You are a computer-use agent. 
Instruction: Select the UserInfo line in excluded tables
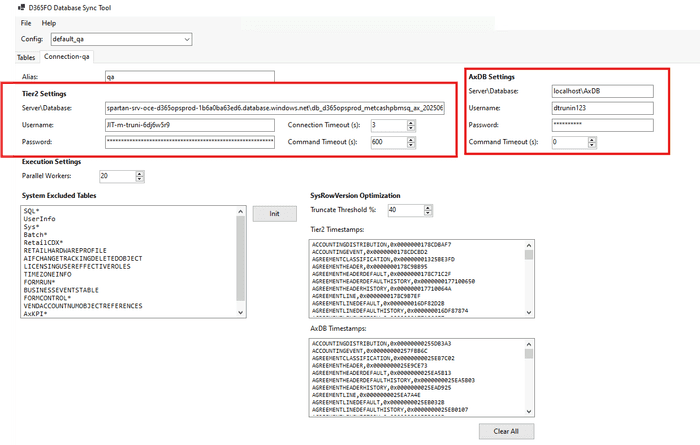tap(40, 219)
